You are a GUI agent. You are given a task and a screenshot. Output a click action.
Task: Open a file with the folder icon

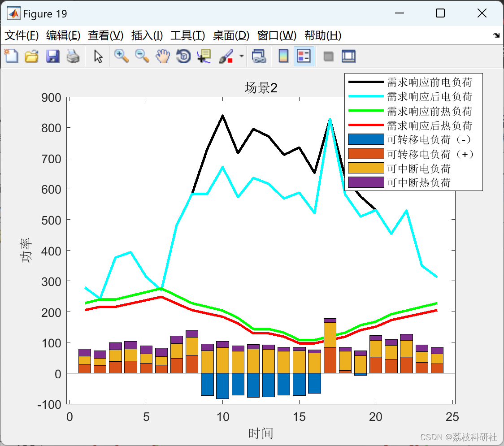click(31, 56)
